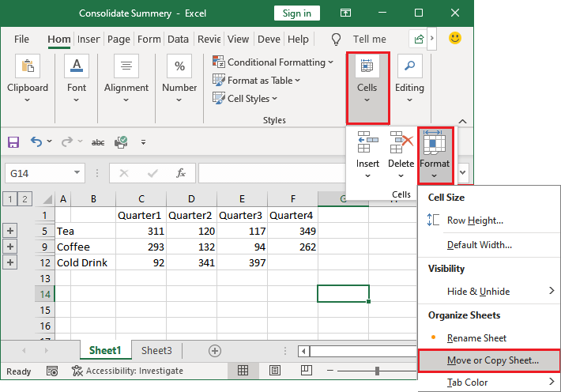Select row 13 header
561x392 pixels.
[45, 278]
